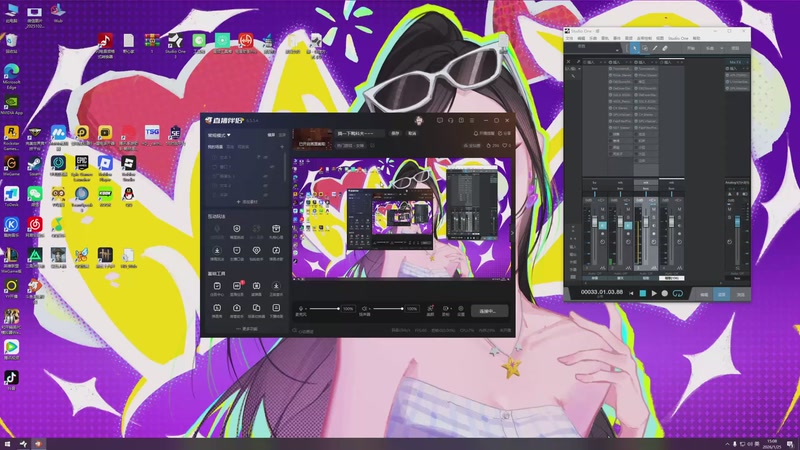The height and width of the screenshot is (450, 800).
Task: Open the Studio One menu item
Action: pyautogui.click(x=678, y=38)
